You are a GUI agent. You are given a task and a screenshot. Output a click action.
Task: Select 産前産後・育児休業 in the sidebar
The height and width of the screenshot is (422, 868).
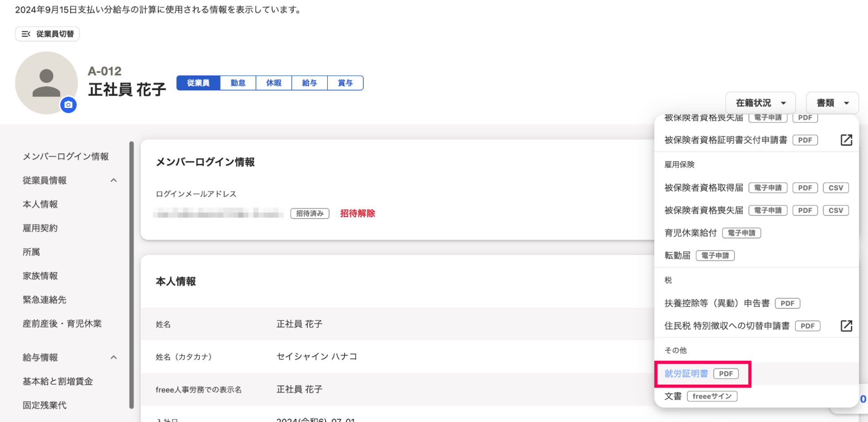[x=62, y=324]
